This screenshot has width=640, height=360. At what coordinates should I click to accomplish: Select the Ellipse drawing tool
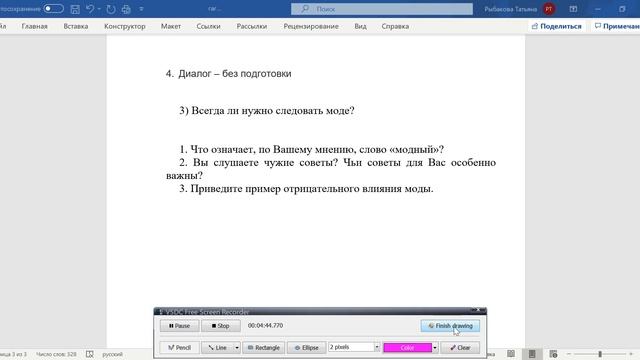[x=307, y=347]
